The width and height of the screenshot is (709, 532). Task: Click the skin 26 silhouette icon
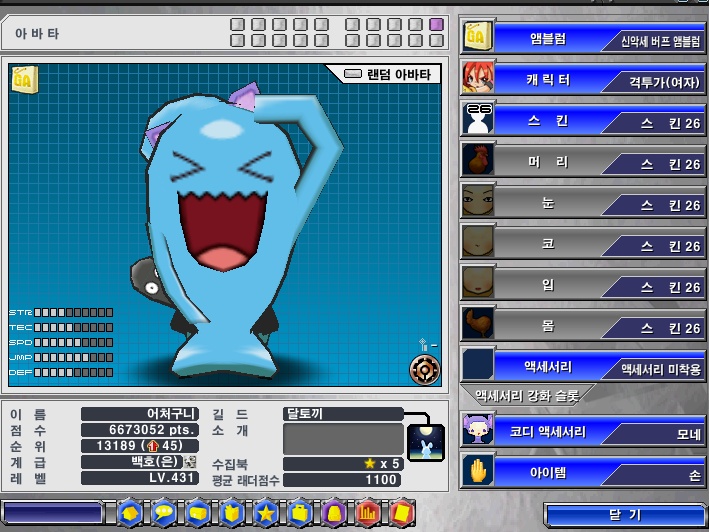[478, 118]
